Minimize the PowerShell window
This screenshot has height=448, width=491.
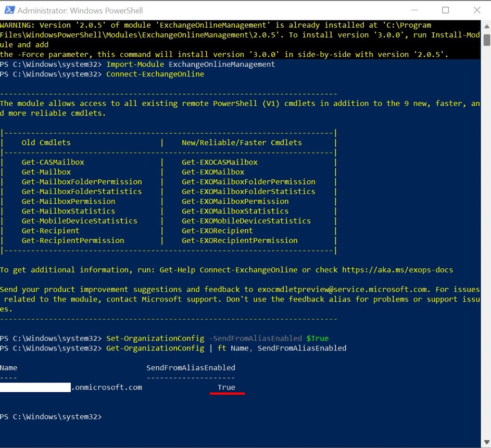pos(414,10)
